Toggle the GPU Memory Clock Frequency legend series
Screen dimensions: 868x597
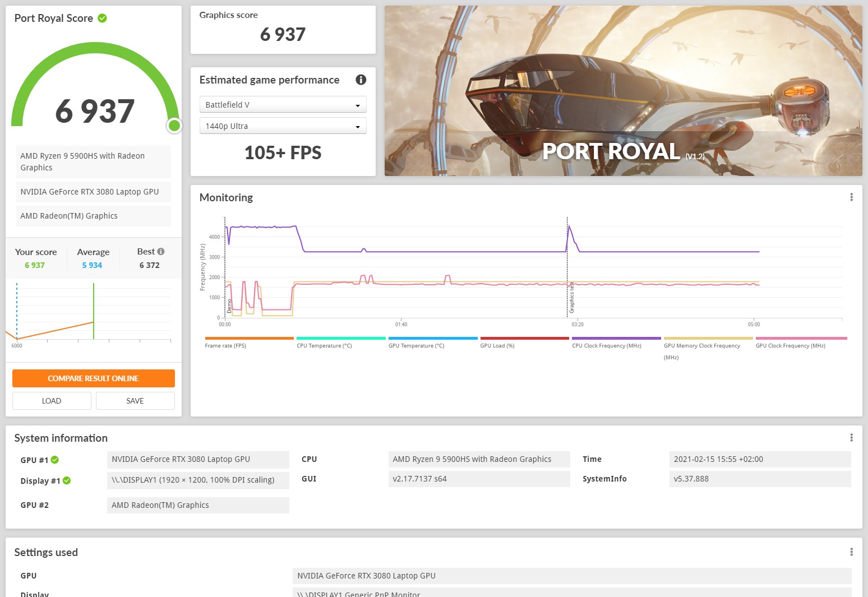(708, 349)
